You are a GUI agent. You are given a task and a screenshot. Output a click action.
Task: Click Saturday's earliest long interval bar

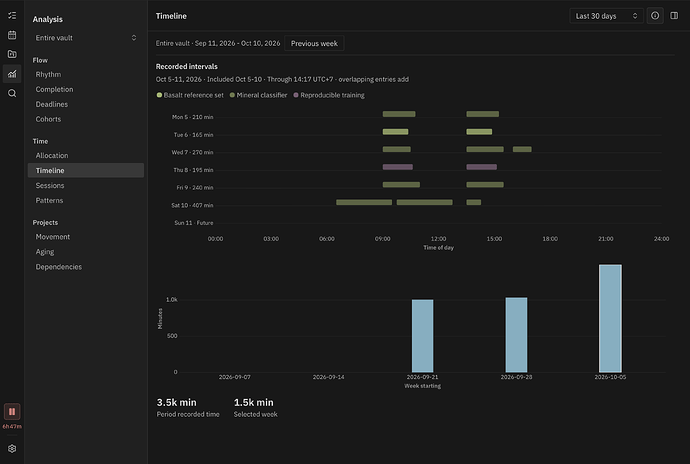364,202
